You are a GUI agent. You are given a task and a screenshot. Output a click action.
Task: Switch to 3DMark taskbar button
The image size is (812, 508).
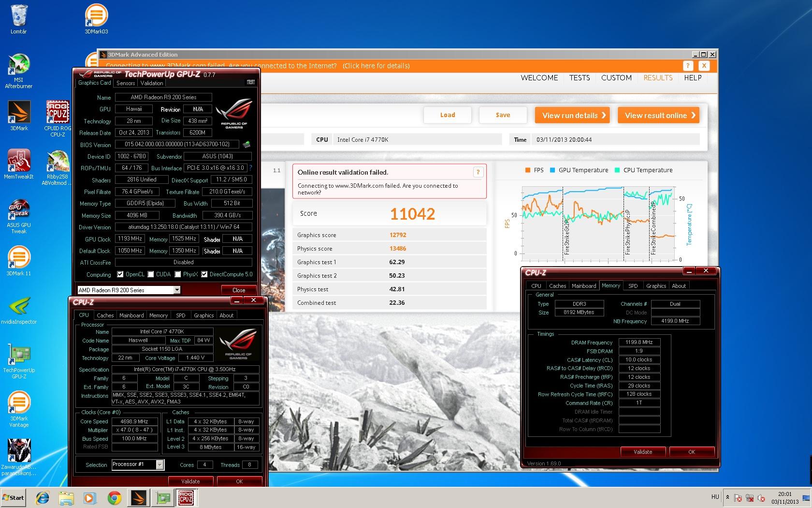point(138,497)
